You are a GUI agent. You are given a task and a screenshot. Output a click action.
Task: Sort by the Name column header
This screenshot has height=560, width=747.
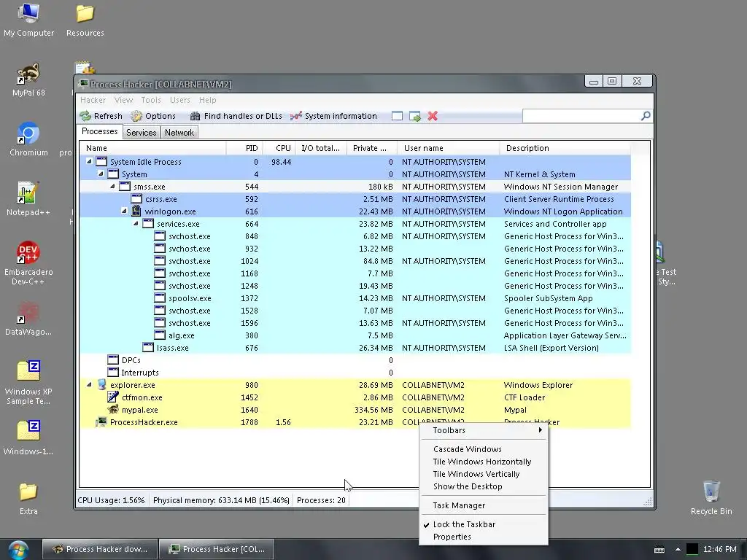click(153, 148)
